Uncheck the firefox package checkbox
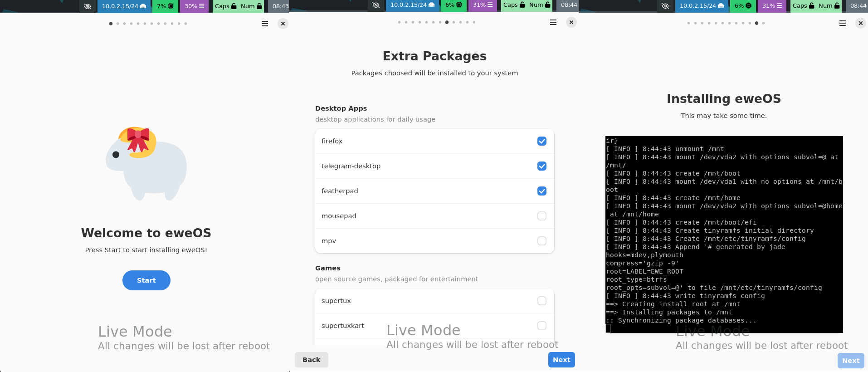This screenshot has width=868, height=372. [541, 141]
